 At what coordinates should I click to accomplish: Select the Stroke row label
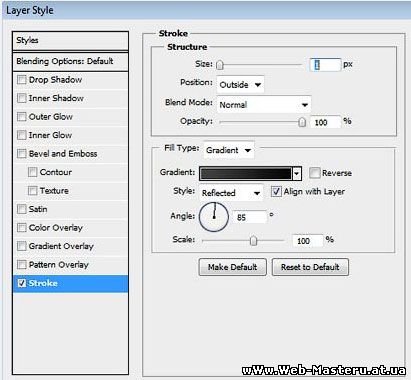pyautogui.click(x=43, y=283)
